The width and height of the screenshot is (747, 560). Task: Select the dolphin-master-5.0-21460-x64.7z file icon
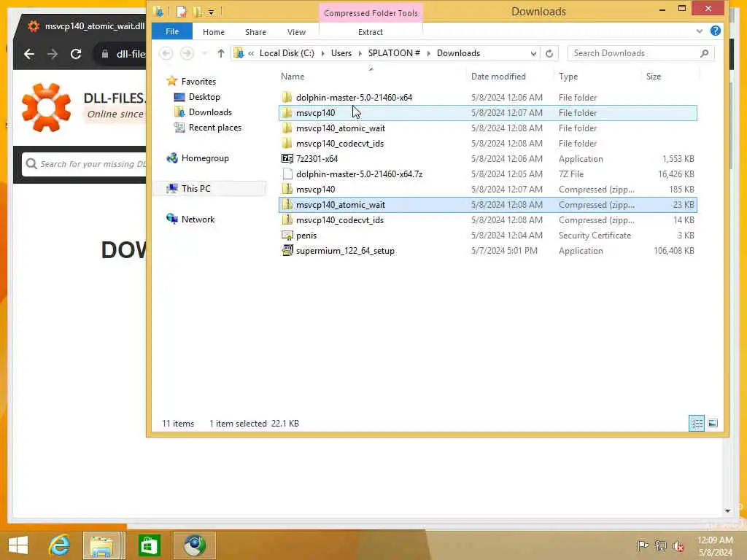[287, 174]
